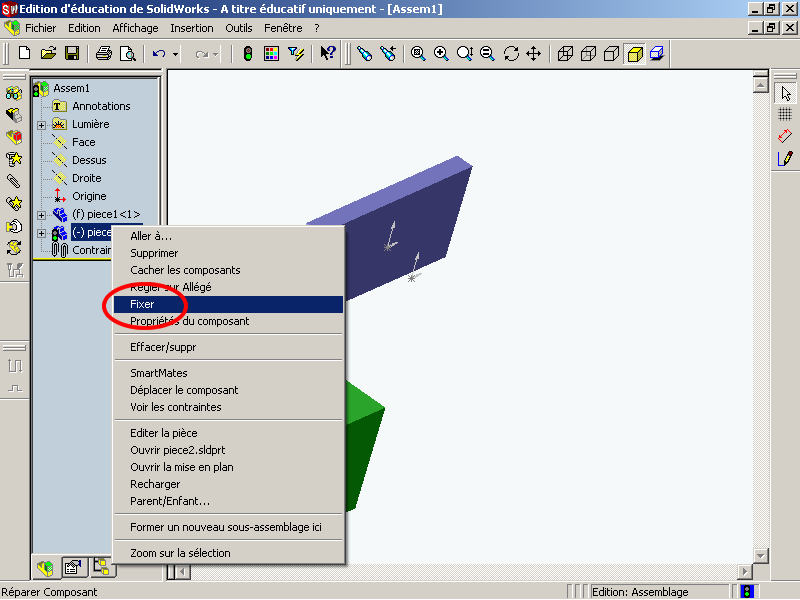Image resolution: width=800 pixels, height=600 pixels.
Task: Click the Select arrow tool icon
Action: 786,93
